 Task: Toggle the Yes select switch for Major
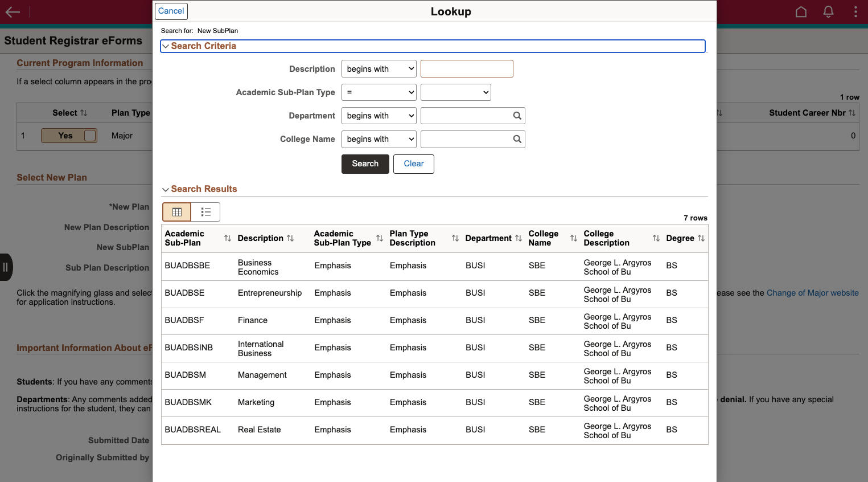[x=69, y=136]
